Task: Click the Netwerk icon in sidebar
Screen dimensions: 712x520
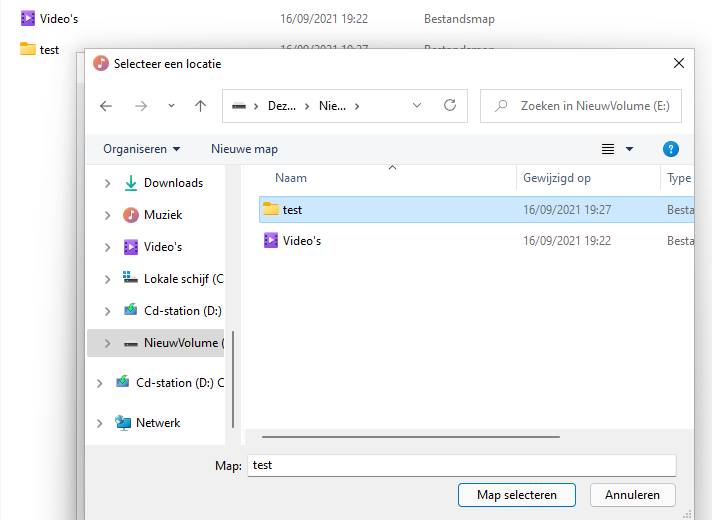Action: click(x=123, y=423)
